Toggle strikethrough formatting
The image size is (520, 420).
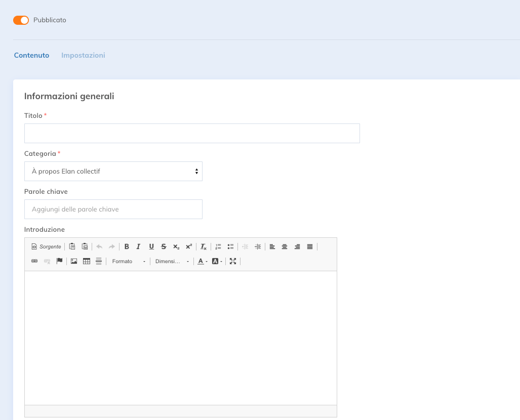click(x=164, y=246)
